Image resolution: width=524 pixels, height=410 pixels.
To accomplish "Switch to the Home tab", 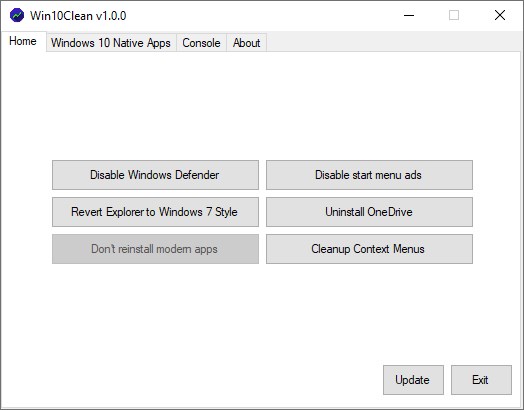I will click(23, 41).
